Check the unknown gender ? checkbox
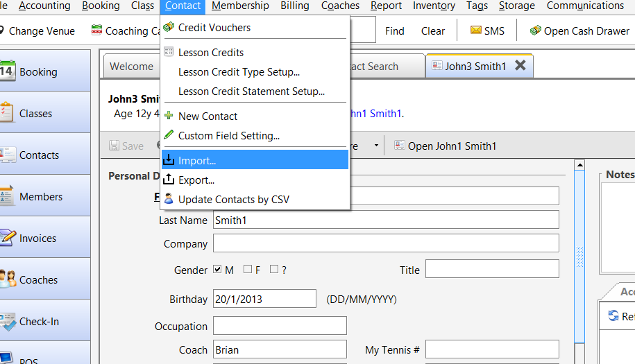The width and height of the screenshot is (635, 364). 274,269
